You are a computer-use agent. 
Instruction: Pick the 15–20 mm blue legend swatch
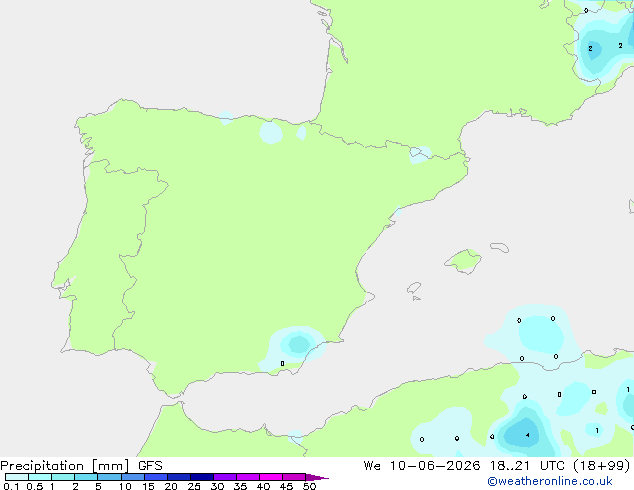(x=156, y=477)
